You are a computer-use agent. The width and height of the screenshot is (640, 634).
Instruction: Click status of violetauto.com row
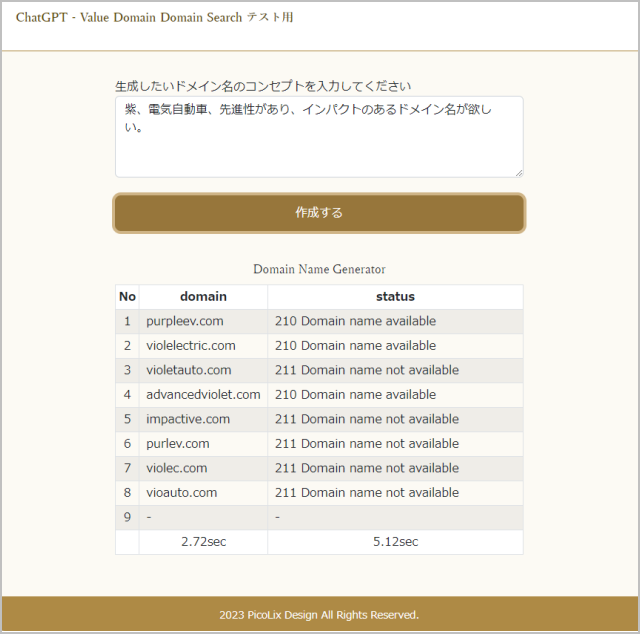[x=396, y=370]
